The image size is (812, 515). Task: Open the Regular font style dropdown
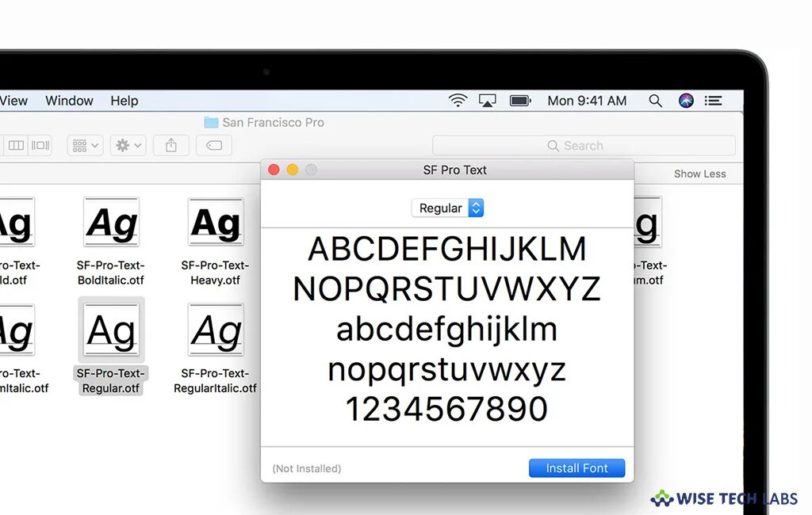point(447,208)
